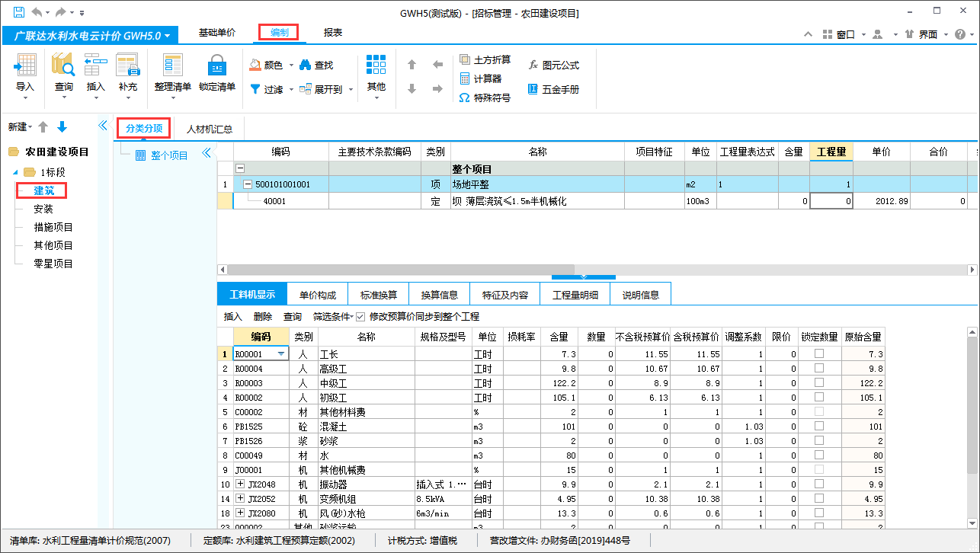Click the undo arrow in title bar

pos(37,12)
